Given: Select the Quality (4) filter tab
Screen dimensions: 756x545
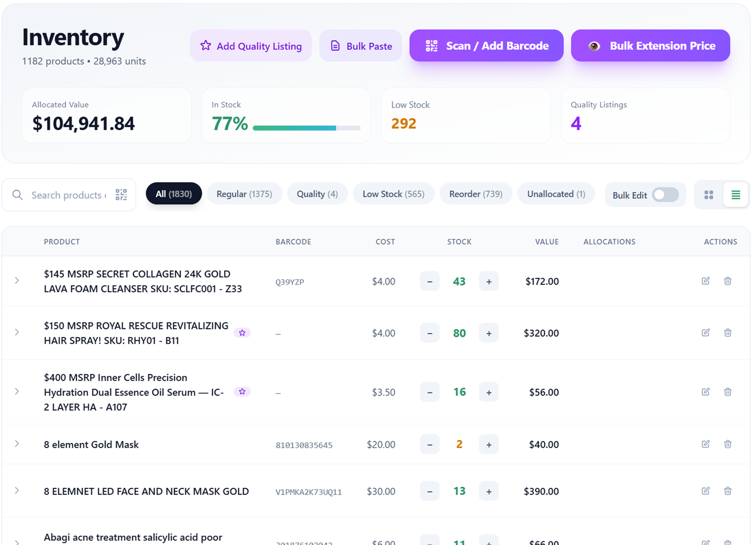Looking at the screenshot, I should pyautogui.click(x=317, y=194).
